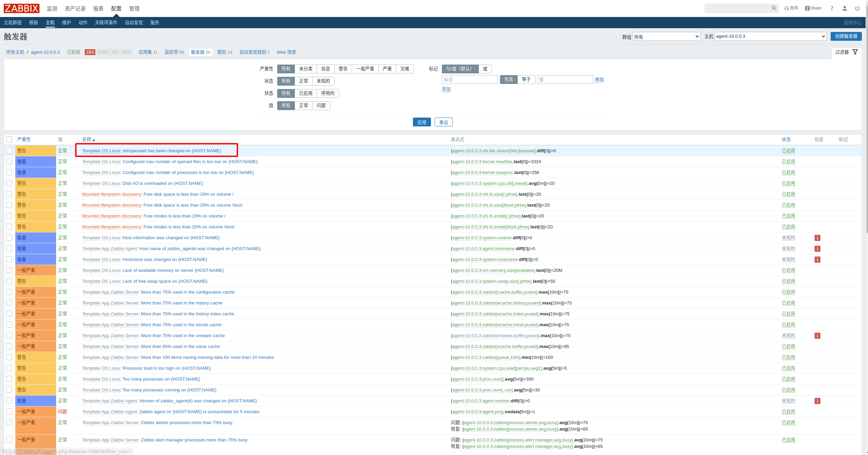868x455 pixels.
Task: Click the top search input box
Action: [x=738, y=8]
